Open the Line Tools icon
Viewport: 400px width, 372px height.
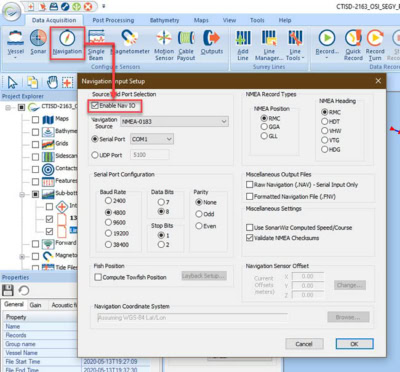point(295,37)
